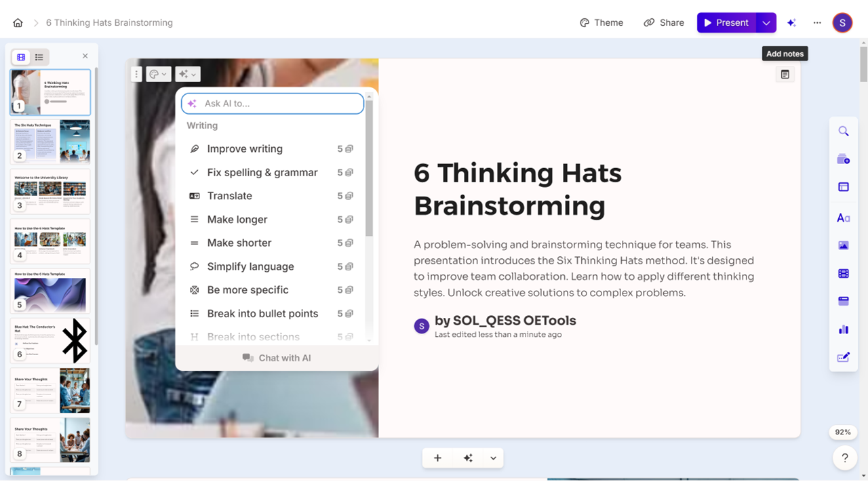
Task: Switch sidebar to filmstrip view
Action: pos(22,58)
